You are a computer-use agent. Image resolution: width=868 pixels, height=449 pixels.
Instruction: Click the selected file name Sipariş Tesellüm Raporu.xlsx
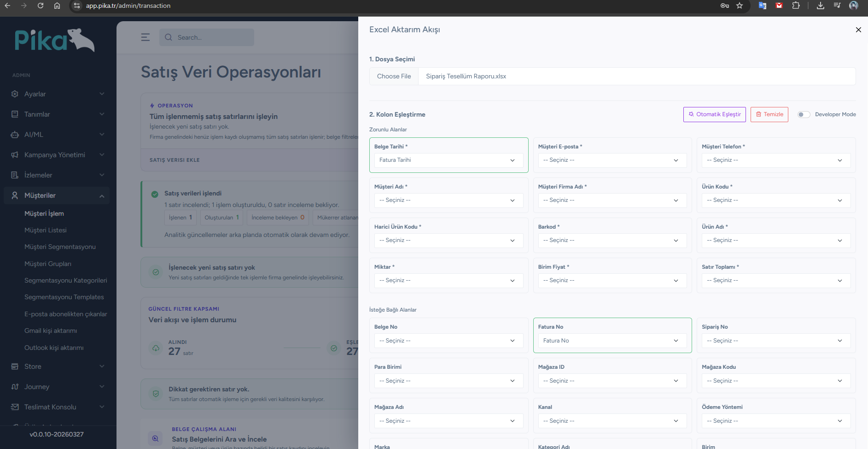click(x=466, y=77)
